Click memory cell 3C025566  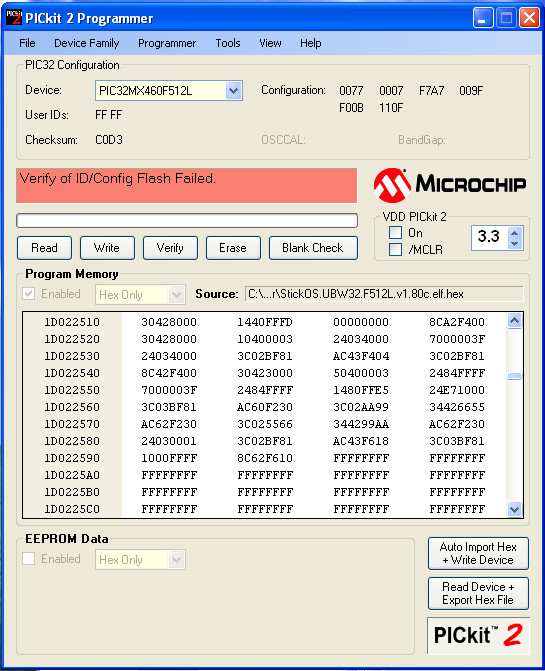coord(265,424)
